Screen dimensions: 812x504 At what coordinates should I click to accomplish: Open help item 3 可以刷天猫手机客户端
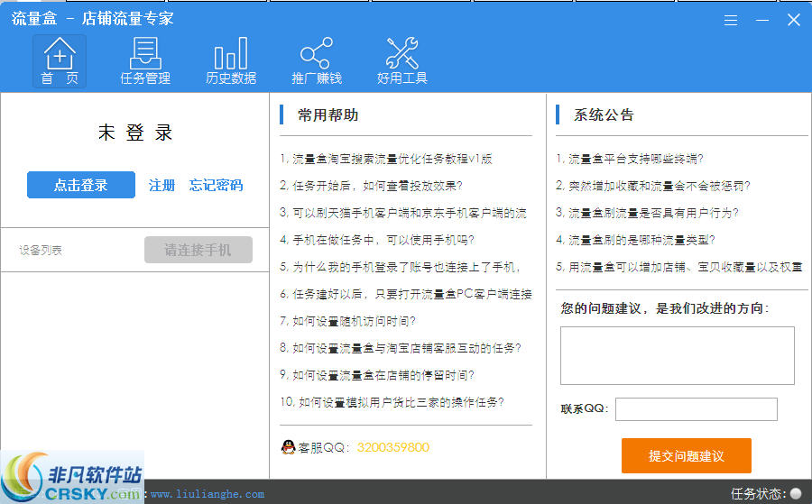403,213
